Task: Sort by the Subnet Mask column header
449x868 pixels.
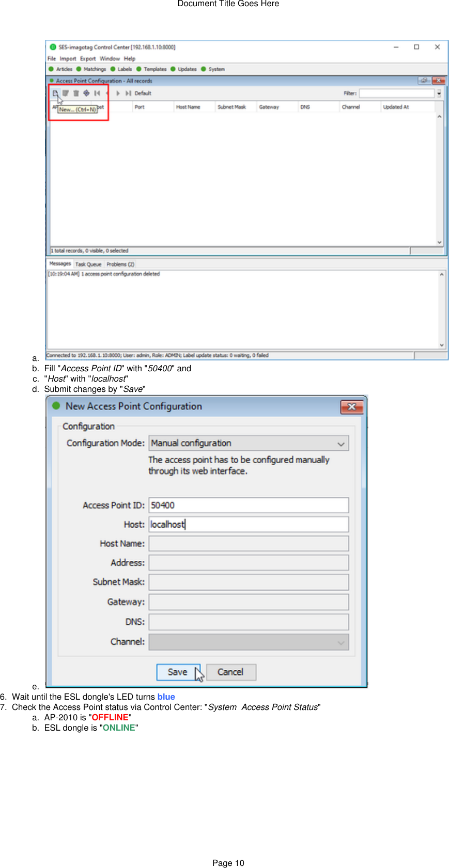Action: (236, 107)
